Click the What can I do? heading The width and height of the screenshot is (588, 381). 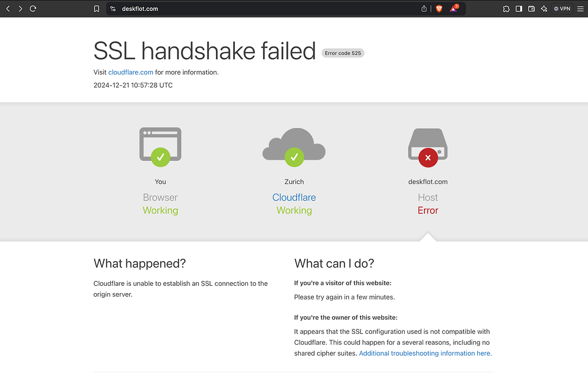coord(334,263)
